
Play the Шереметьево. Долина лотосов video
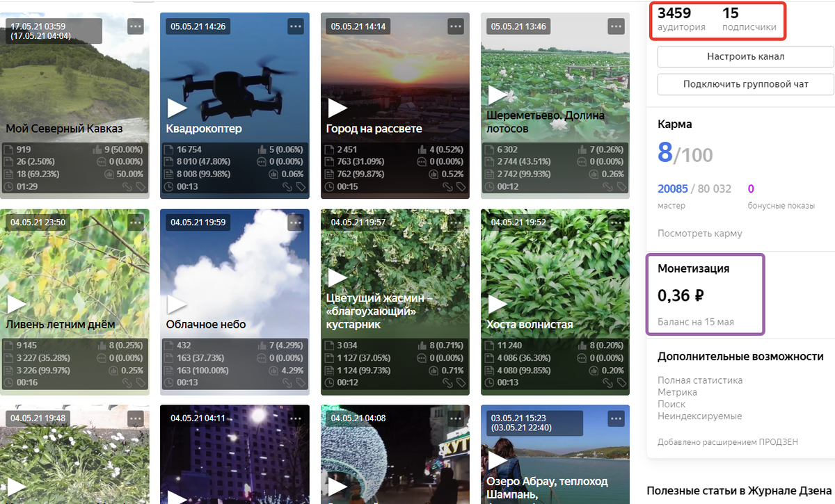click(498, 95)
